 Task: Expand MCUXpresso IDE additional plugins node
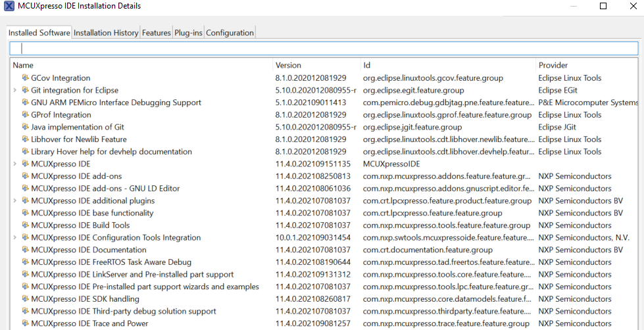[15, 201]
